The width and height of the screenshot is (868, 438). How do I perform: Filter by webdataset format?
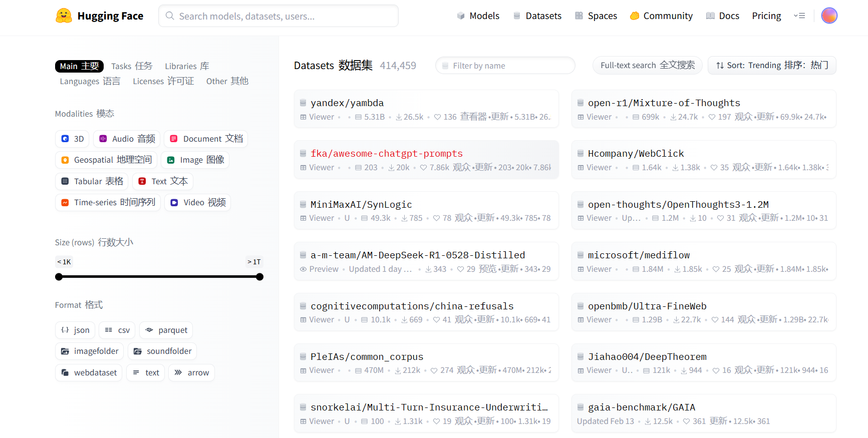tap(89, 372)
